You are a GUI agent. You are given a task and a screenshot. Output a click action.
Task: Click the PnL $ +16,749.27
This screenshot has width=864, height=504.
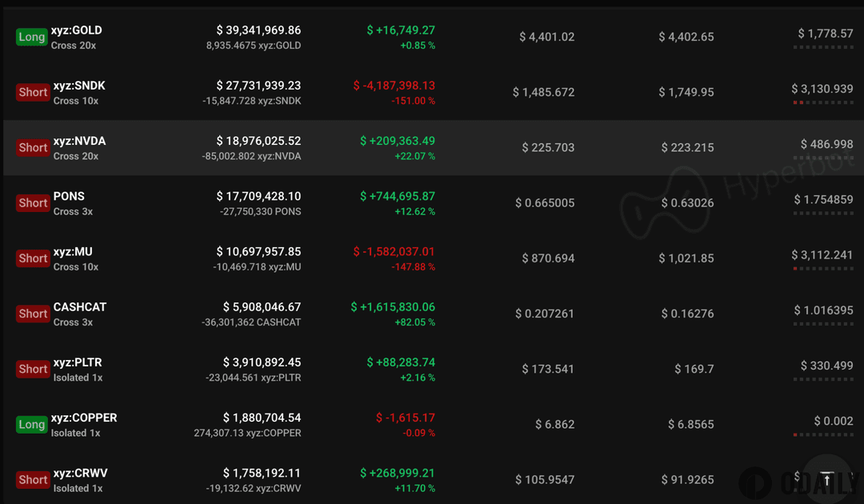click(x=401, y=30)
